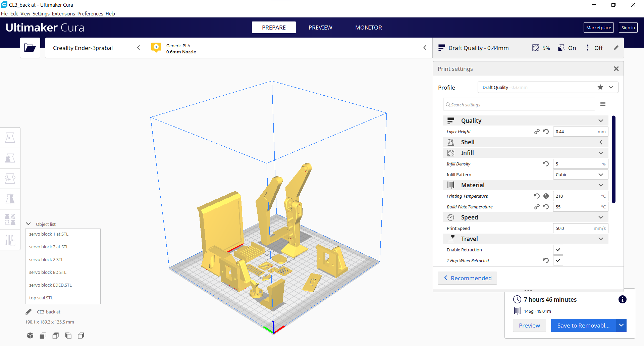Viewport: 644px width, 346px height.
Task: Switch to right side view icon
Action: click(81, 335)
